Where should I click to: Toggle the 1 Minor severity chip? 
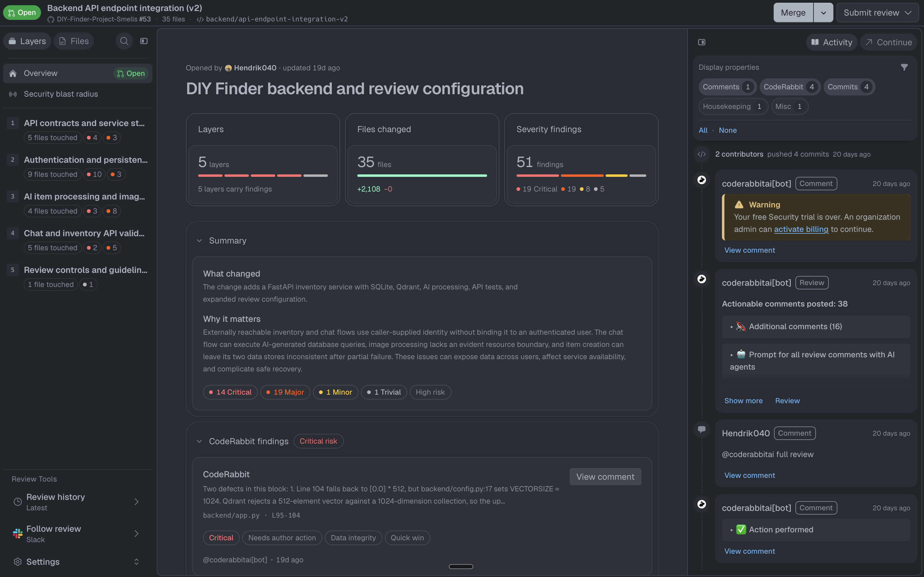[335, 392]
